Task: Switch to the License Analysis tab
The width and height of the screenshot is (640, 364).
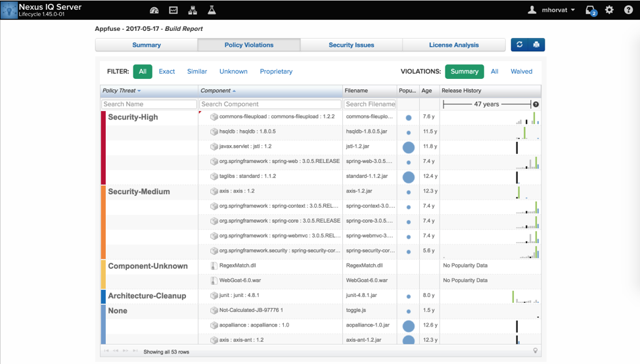Action: (x=454, y=45)
